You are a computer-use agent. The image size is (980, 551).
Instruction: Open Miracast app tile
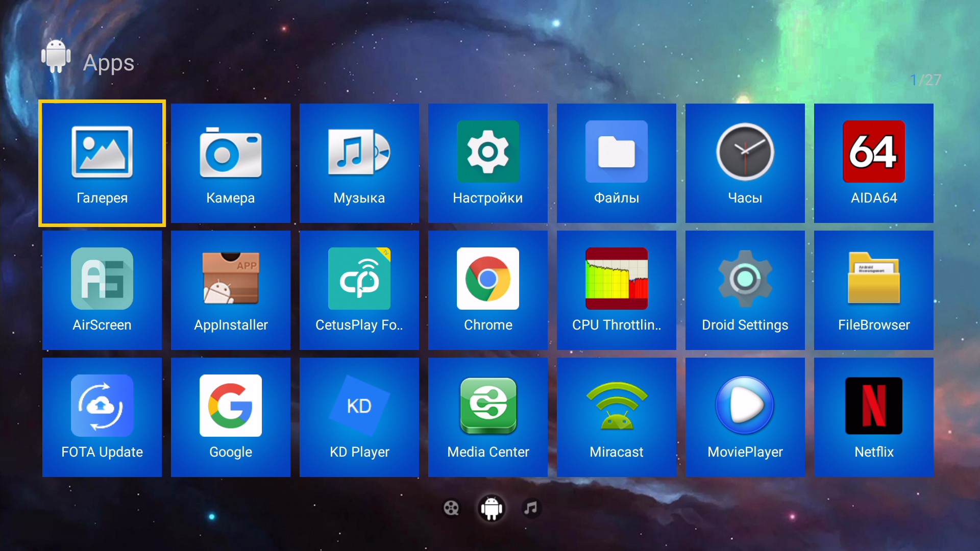(617, 417)
